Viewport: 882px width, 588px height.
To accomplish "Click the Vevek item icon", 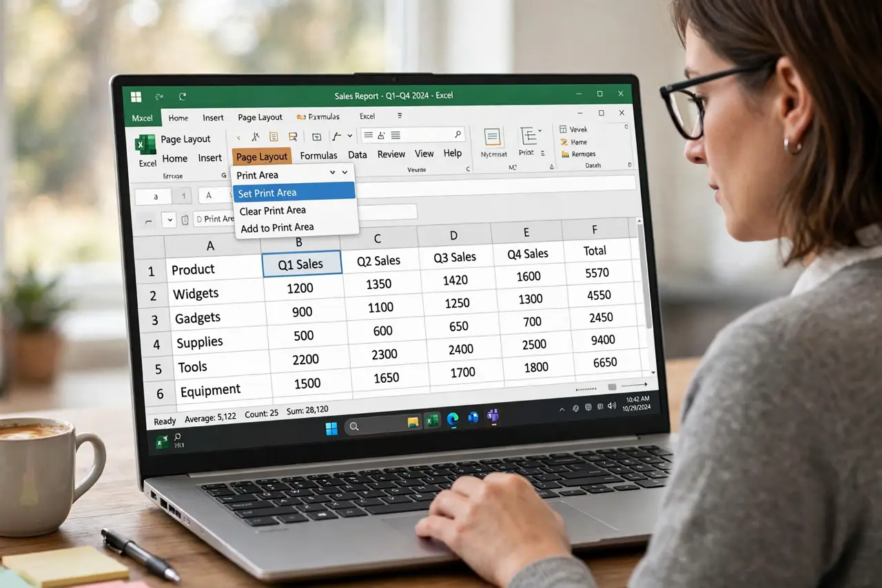I will (x=563, y=129).
